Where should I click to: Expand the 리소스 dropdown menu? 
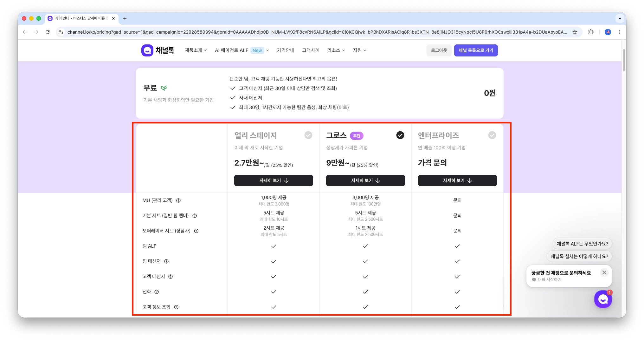[336, 50]
